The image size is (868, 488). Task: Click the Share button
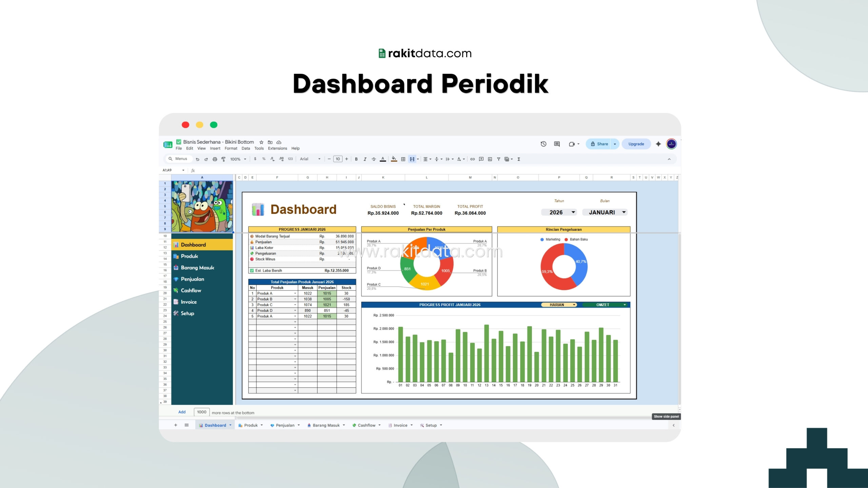coord(598,144)
